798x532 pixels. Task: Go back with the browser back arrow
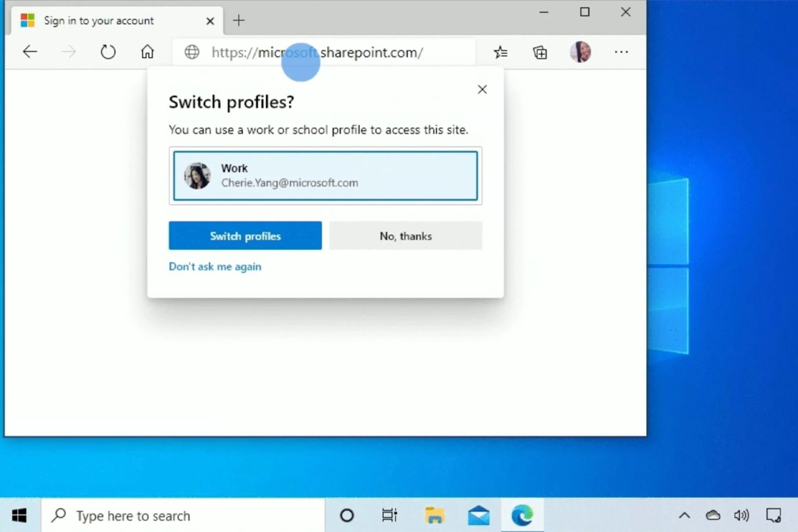tap(30, 52)
